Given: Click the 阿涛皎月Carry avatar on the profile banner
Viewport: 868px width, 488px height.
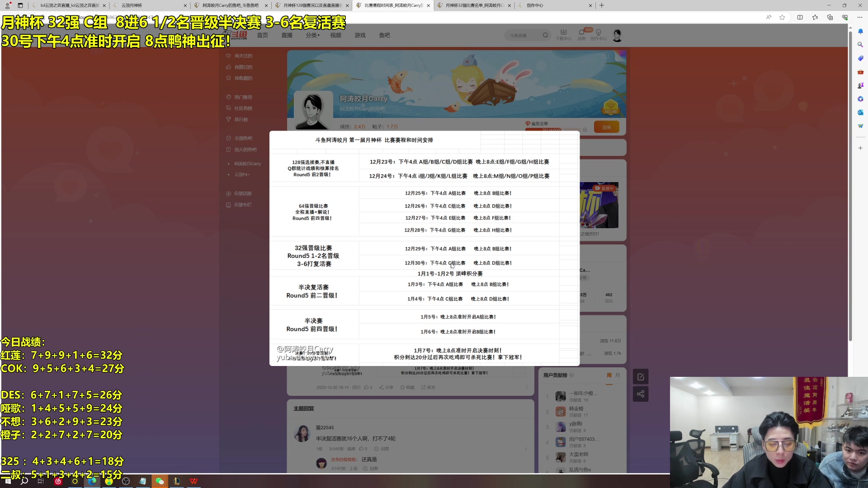Looking at the screenshot, I should click(x=313, y=111).
